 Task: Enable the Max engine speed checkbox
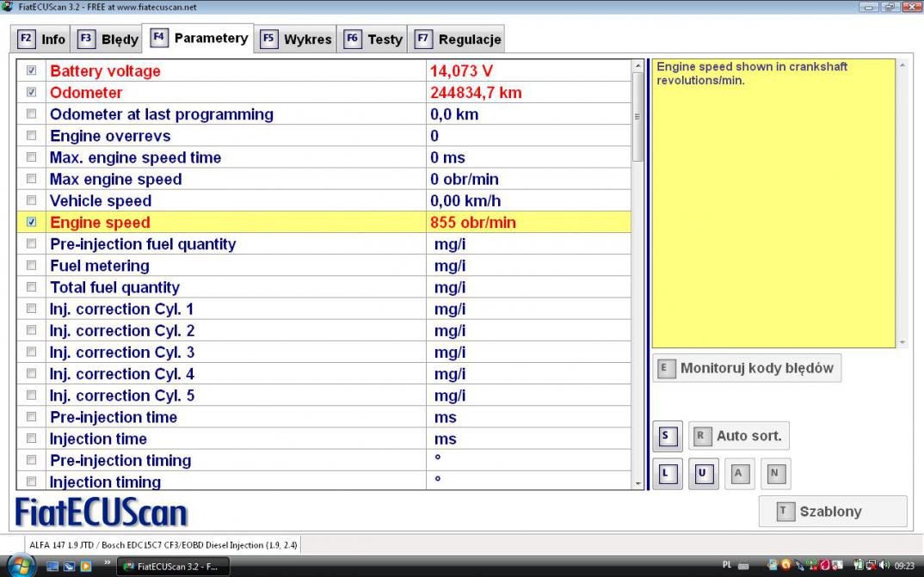tap(32, 179)
